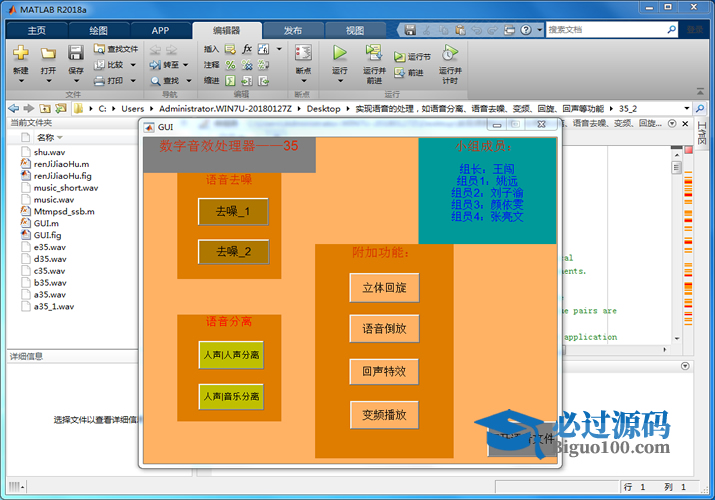Expand the 断点 dropdown arrow
715x500 pixels.
click(x=304, y=81)
